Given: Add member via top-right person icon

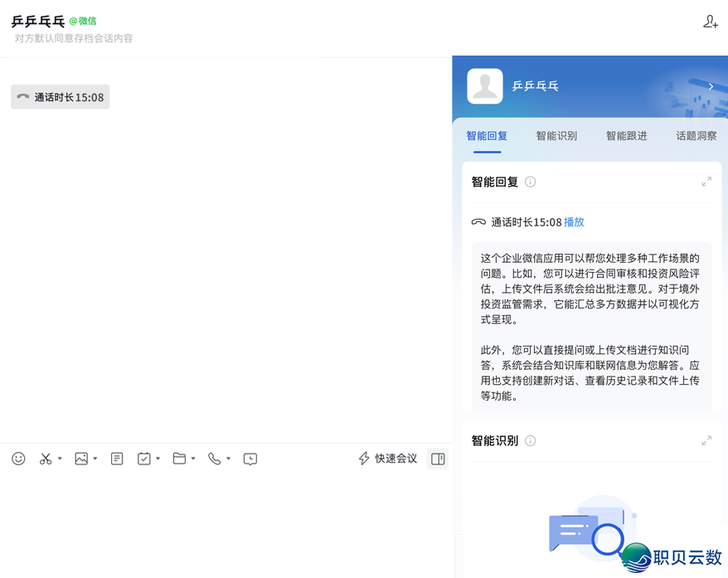Looking at the screenshot, I should coord(711,22).
